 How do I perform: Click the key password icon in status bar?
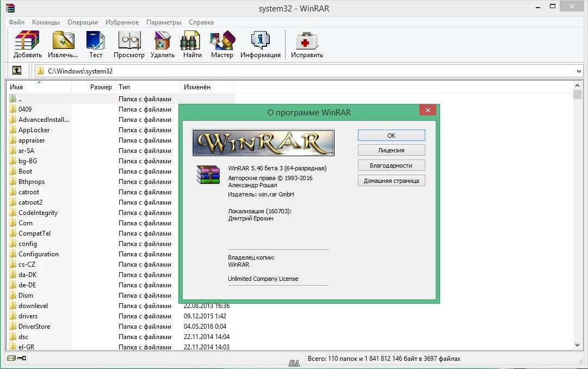(22, 358)
